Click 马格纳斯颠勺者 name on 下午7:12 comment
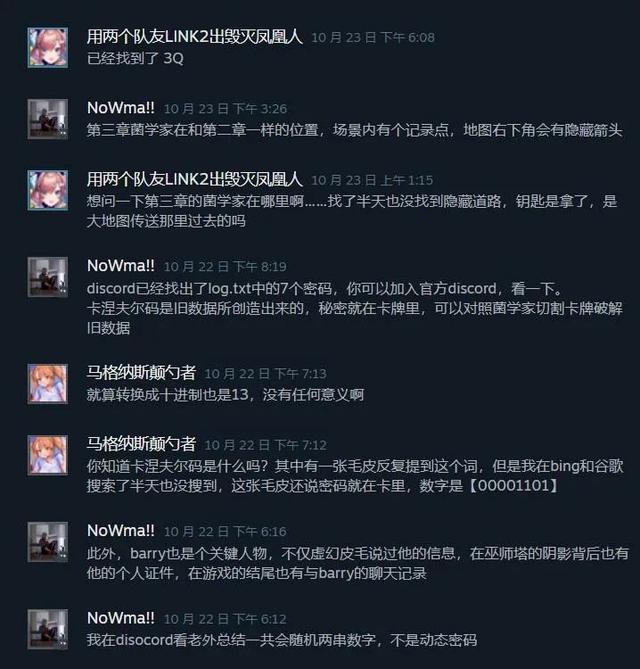This screenshot has height=669, width=640. 141,445
